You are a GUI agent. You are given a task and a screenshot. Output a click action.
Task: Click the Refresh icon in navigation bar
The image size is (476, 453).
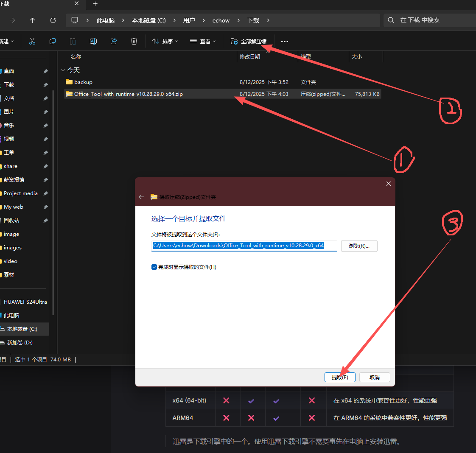(53, 20)
